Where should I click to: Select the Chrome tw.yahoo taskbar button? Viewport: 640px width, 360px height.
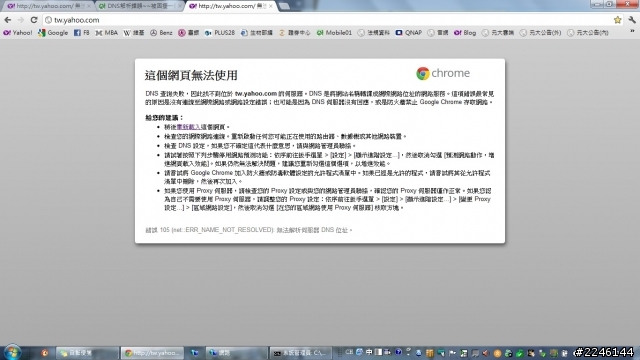[152, 353]
